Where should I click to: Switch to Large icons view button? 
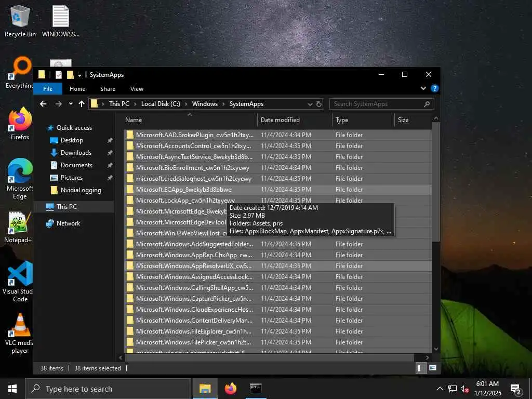point(433,368)
